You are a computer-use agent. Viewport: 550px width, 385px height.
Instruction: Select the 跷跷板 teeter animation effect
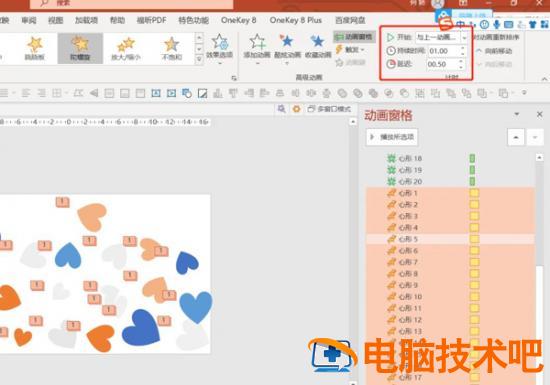pyautogui.click(x=35, y=48)
